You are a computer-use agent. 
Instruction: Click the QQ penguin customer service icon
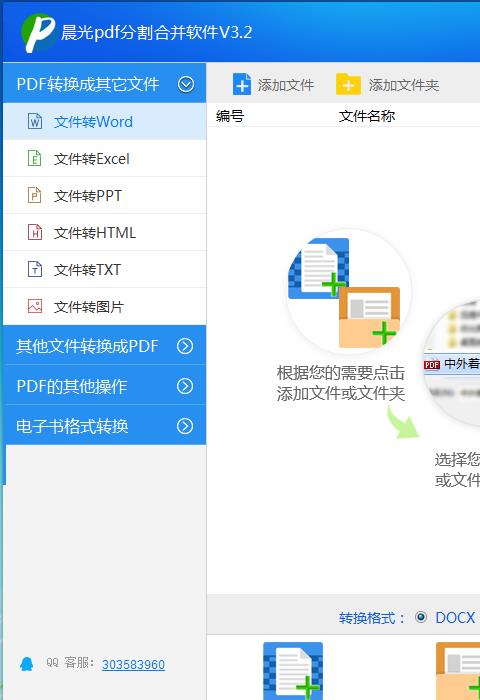click(x=27, y=664)
